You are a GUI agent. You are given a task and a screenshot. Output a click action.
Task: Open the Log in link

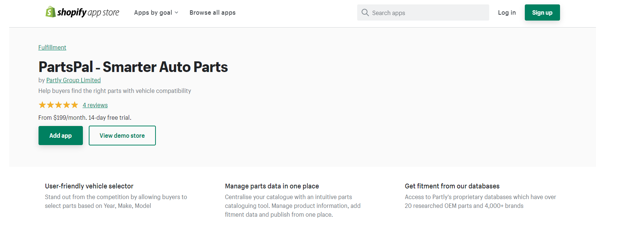(506, 12)
